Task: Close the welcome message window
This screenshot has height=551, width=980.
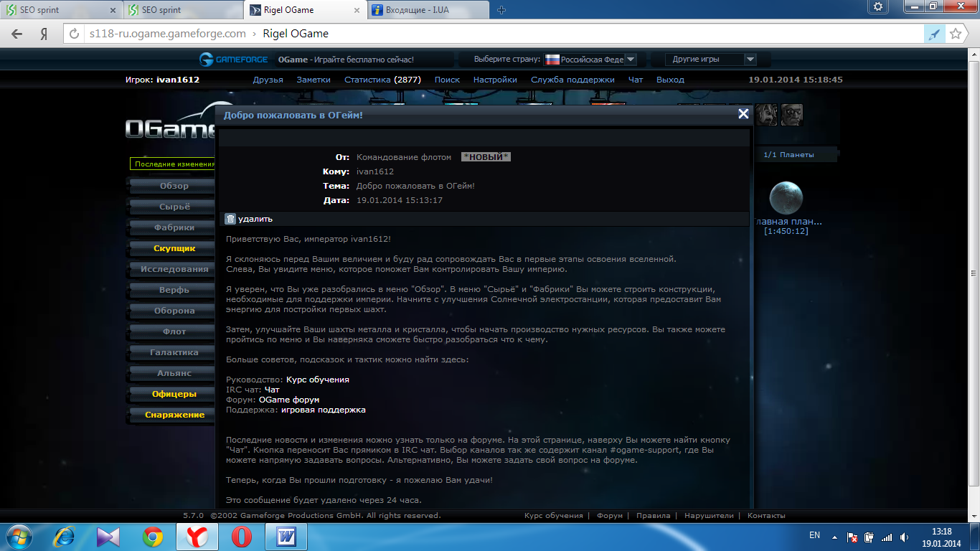Action: tap(743, 114)
